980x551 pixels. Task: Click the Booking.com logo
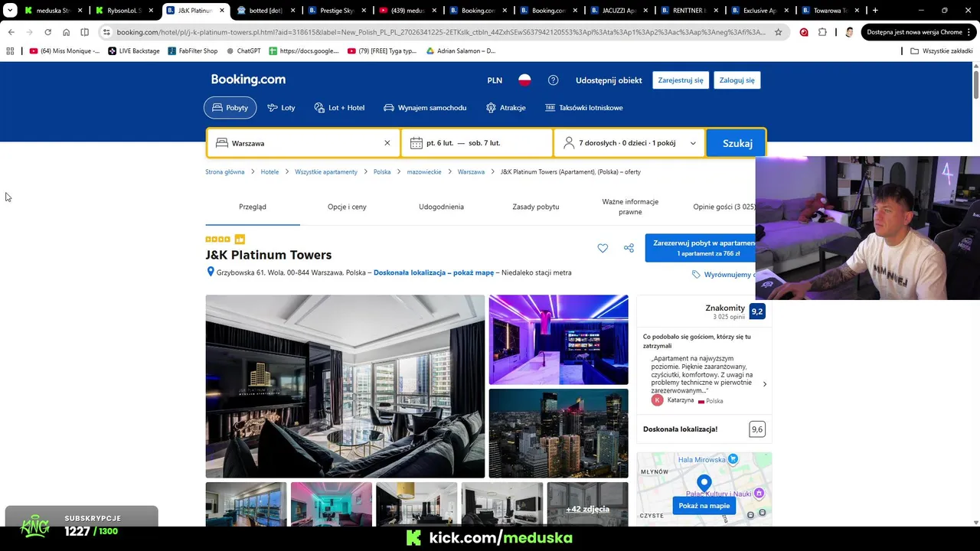pyautogui.click(x=248, y=80)
